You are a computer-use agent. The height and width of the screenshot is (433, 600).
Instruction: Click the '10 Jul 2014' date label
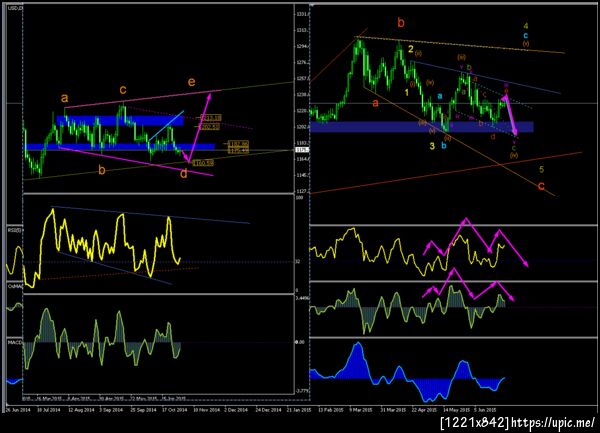click(49, 410)
